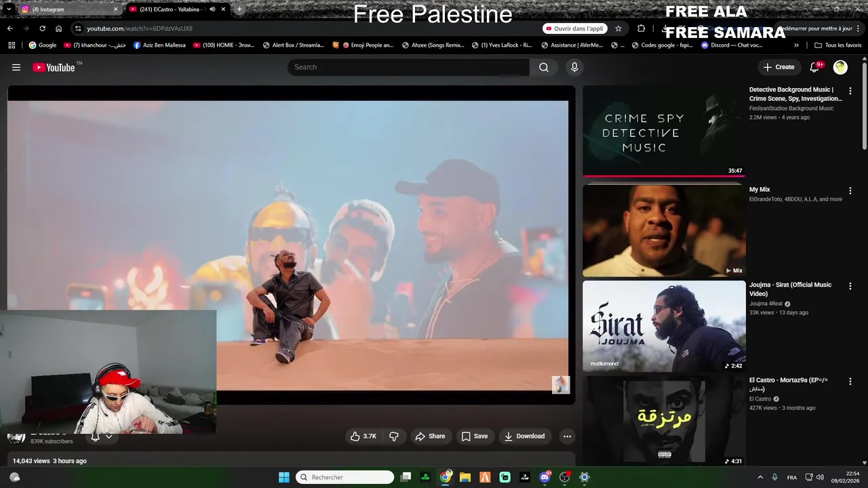868x488 pixels.
Task: Open the Google apps grid in bookmarks bar
Action: (x=12, y=45)
